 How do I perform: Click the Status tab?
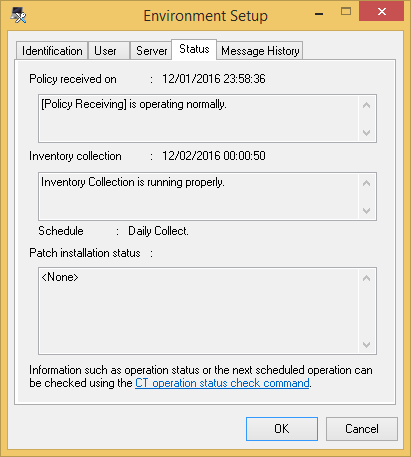pos(194,49)
